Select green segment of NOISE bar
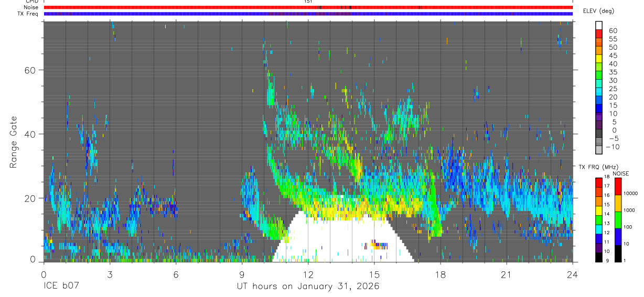Image resolution: width=644 pixels, height=297 pixels. point(618,220)
